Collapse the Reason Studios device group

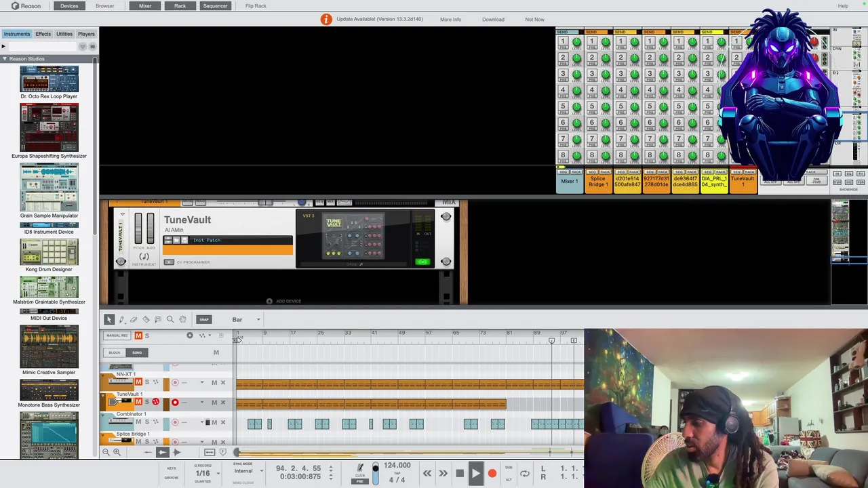(4, 59)
